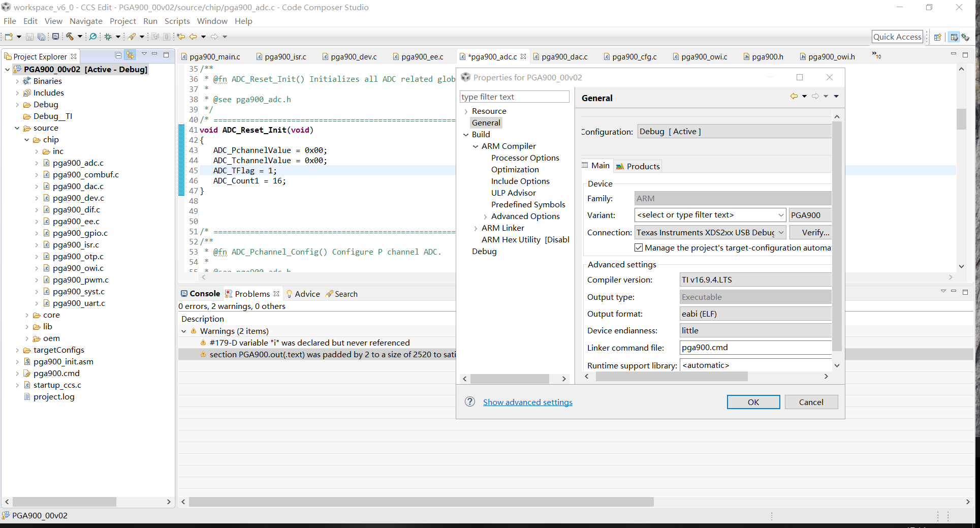
Task: Click the Debug bug icon in toolbar
Action: pyautogui.click(x=108, y=37)
